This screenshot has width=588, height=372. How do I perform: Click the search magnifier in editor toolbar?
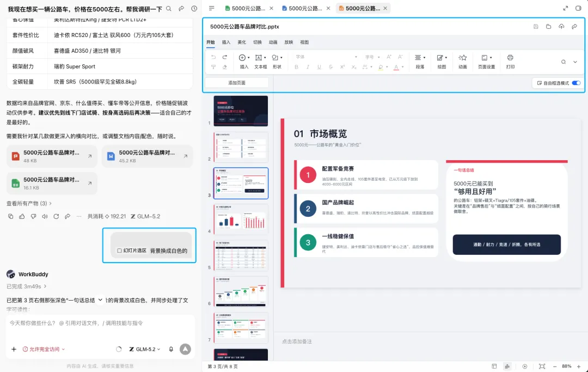(x=563, y=62)
